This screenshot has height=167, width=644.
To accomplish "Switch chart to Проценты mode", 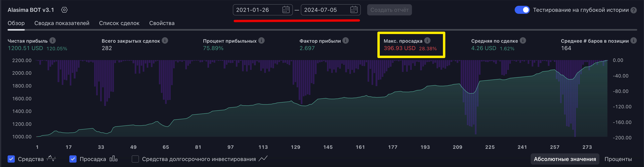I will click(618, 159).
